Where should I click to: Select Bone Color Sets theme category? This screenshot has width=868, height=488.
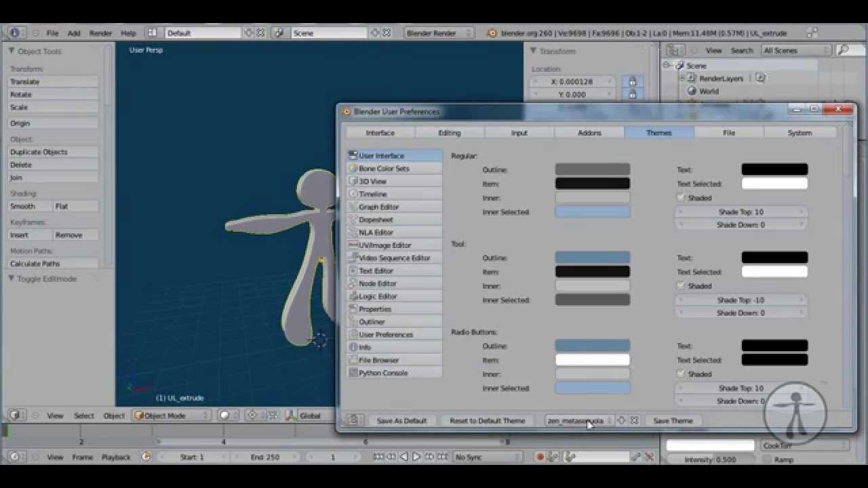coord(395,168)
